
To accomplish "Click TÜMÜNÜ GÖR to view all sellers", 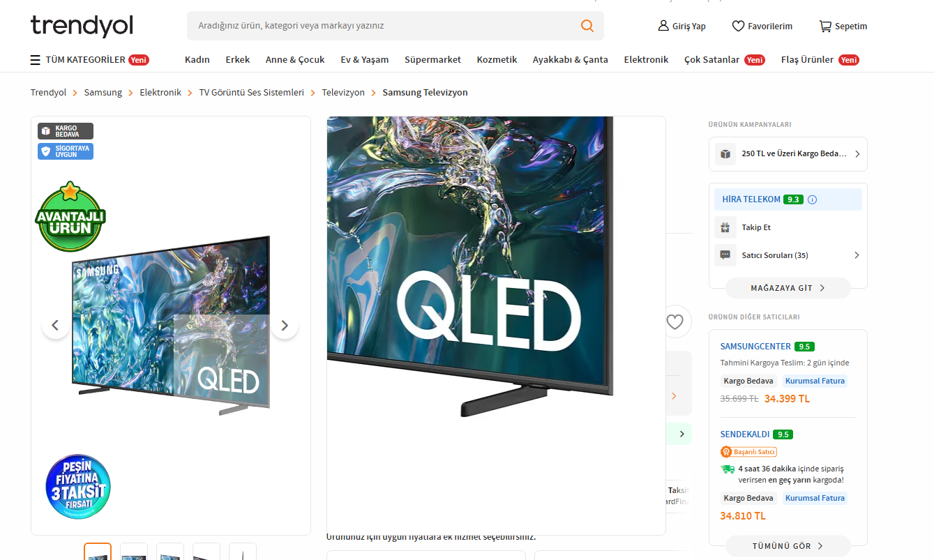I will (788, 546).
